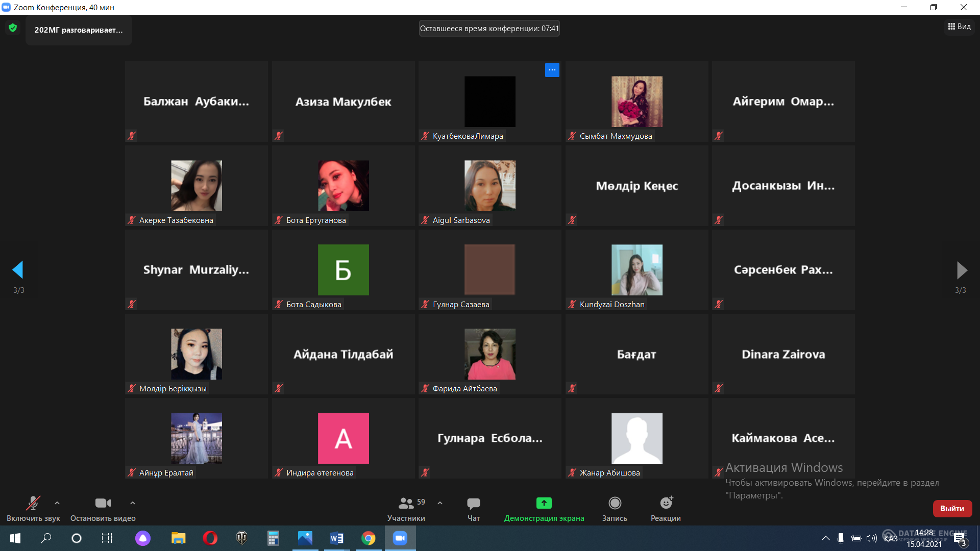Expand audio options arrow next to microphone
This screenshot has width=980, height=551.
click(x=57, y=503)
